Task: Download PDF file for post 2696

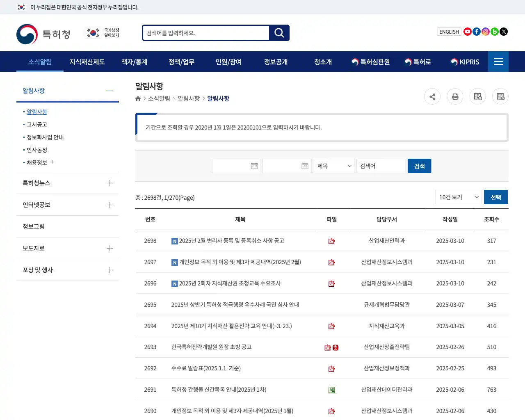Action: point(331,284)
